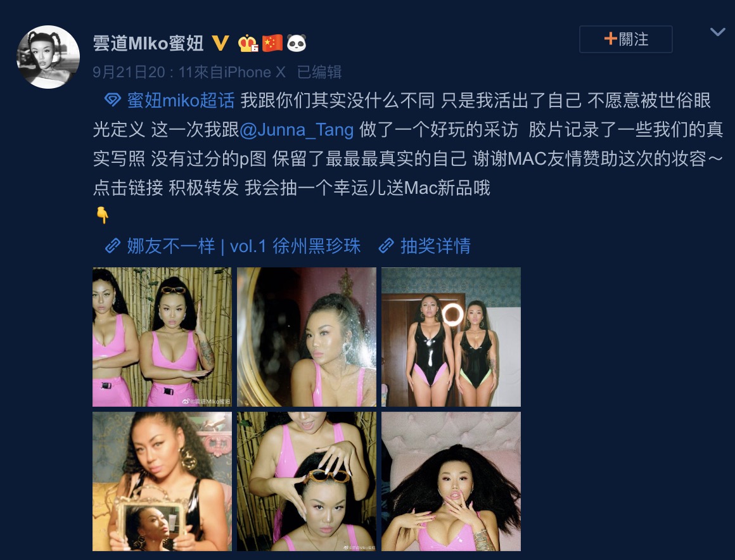Expand the post options chevron

[718, 32]
